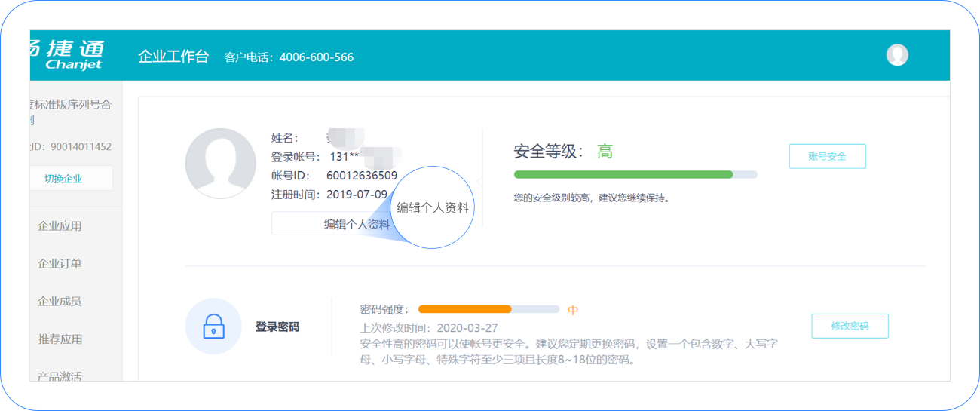980x411 pixels.
Task: Select 企业成员 from the sidebar
Action: (60, 302)
